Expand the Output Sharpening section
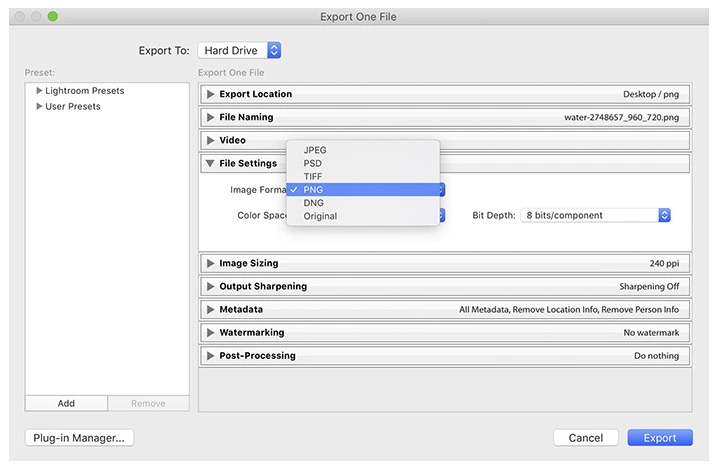 (x=210, y=286)
